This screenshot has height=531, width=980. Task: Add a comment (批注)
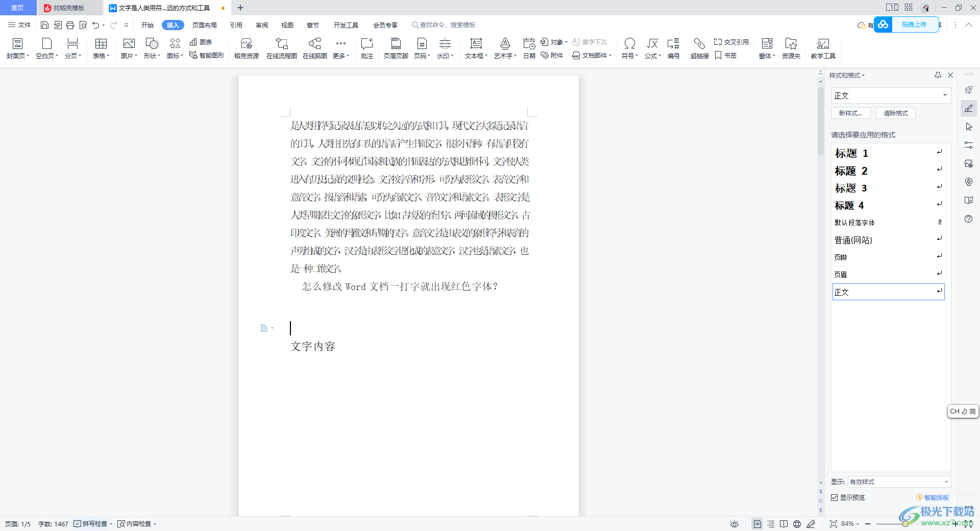367,49
